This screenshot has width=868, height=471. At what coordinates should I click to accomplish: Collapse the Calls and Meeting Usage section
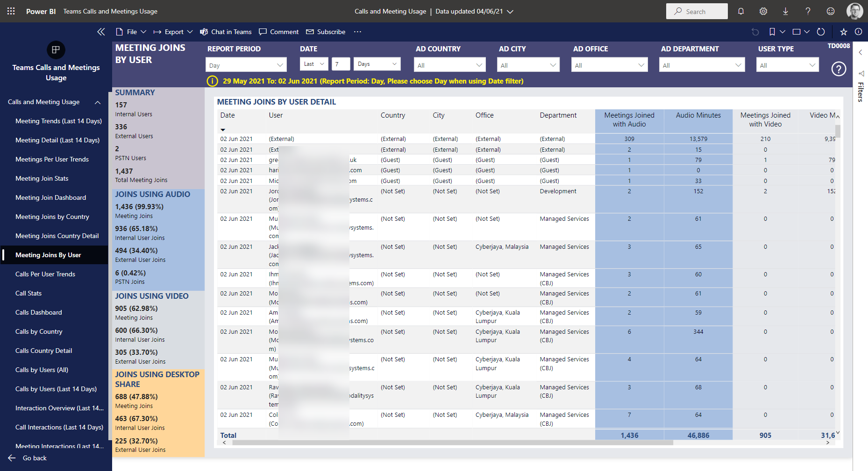point(98,102)
